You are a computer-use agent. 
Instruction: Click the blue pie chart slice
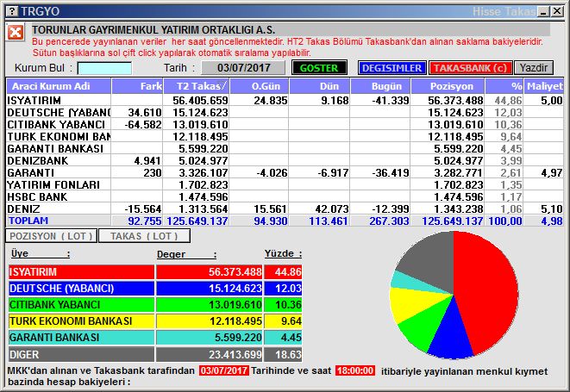[451, 334]
